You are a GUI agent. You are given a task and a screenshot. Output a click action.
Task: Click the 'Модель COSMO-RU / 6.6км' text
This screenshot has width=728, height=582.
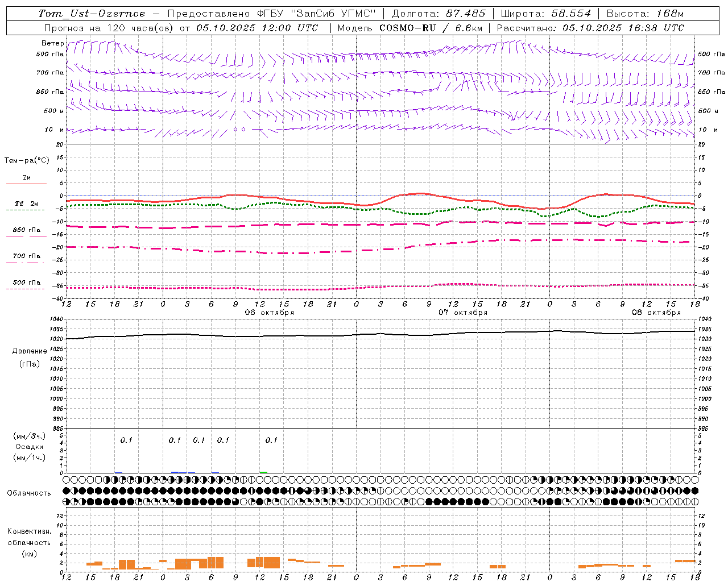(x=410, y=28)
